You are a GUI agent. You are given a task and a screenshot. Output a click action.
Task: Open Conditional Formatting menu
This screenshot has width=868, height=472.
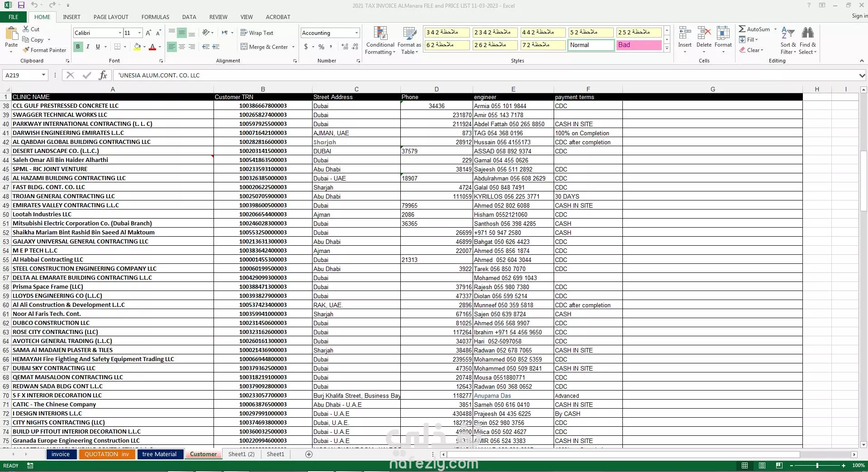pyautogui.click(x=380, y=40)
